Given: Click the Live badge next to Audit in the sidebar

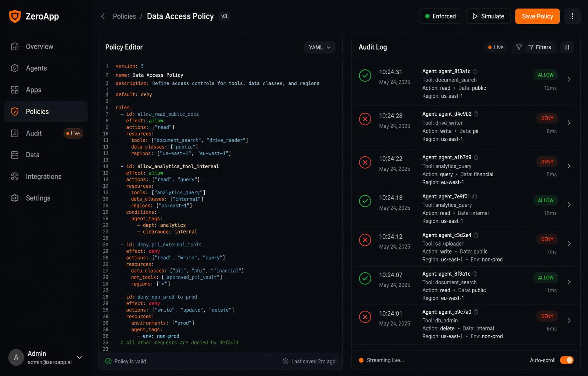Looking at the screenshot, I should point(73,134).
